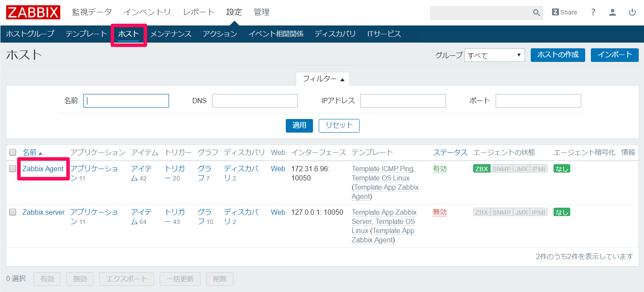Click SNMP badge in Zabbix server row
644x292 pixels.
(501, 212)
